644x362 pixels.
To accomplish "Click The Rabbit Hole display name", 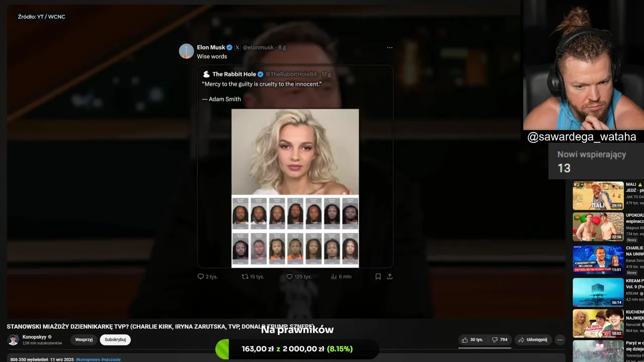I will [234, 74].
